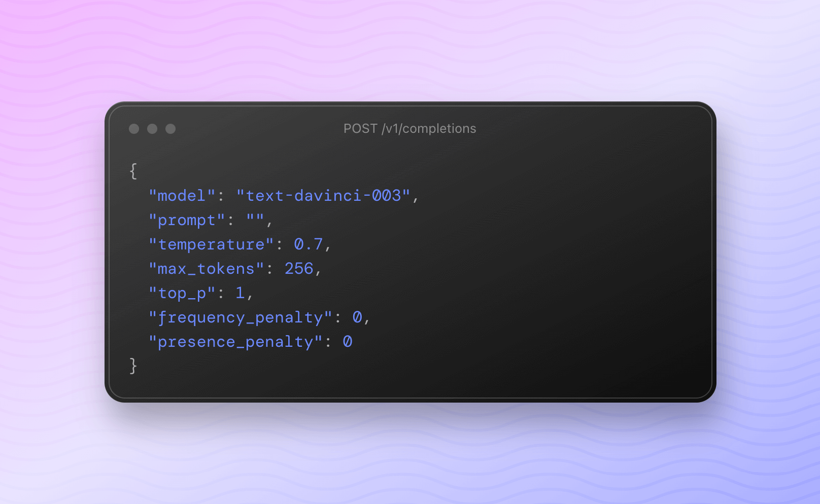Click the closing curly brace
This screenshot has width=820, height=504.
point(133,366)
